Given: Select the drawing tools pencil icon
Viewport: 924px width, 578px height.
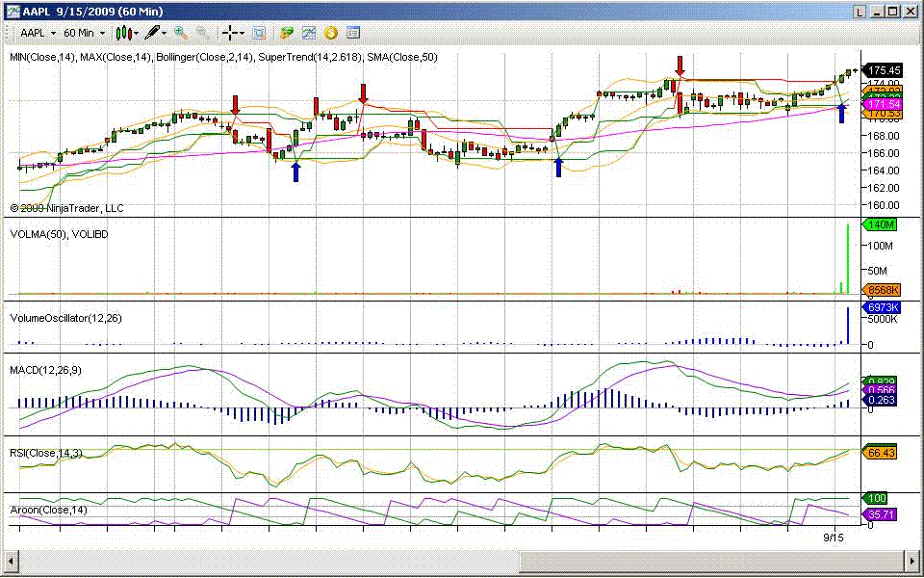Looking at the screenshot, I should [x=152, y=33].
